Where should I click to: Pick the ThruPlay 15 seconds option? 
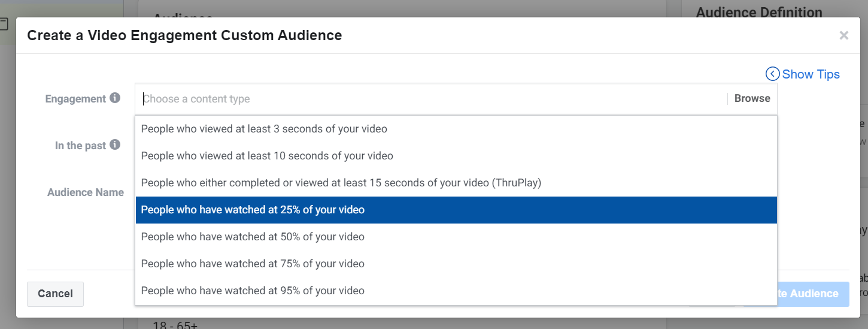pyautogui.click(x=341, y=183)
